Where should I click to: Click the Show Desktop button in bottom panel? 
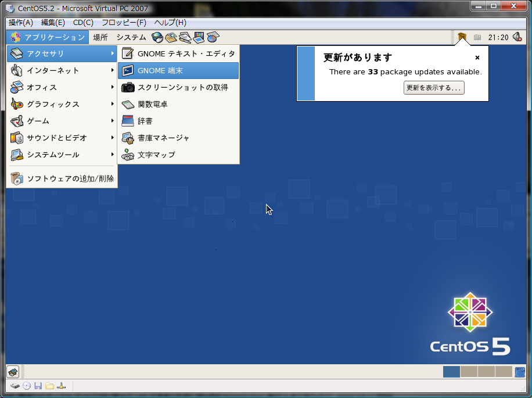point(13,372)
